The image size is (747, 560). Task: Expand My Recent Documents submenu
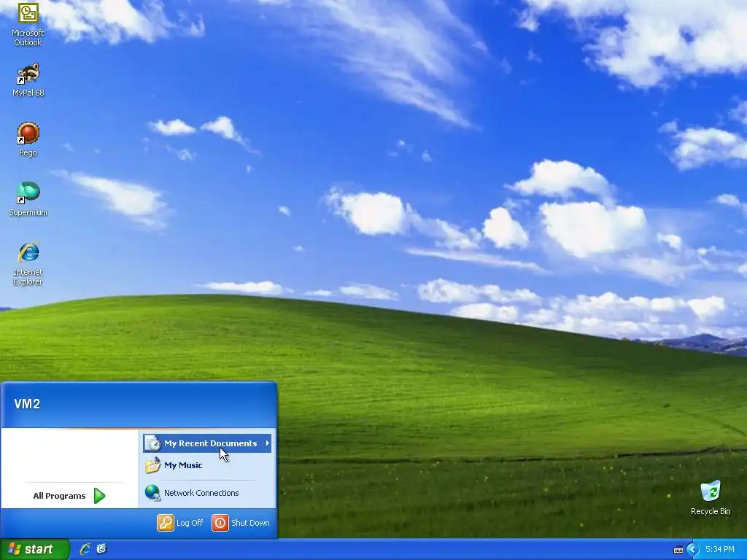click(207, 443)
